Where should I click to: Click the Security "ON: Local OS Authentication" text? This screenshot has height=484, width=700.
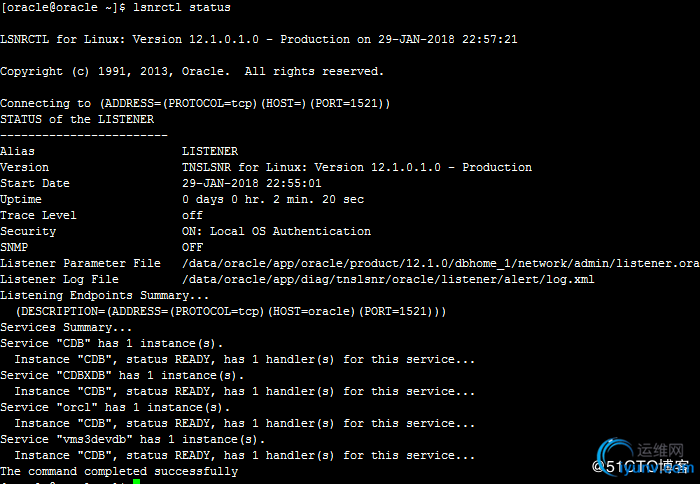pyautogui.click(x=276, y=231)
